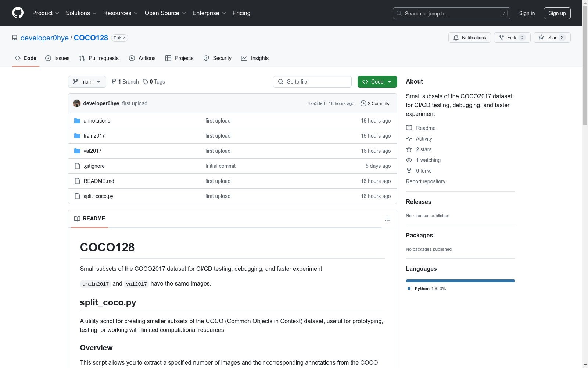This screenshot has height=368, width=588.
Task: Click the Sign up button
Action: [x=557, y=13]
